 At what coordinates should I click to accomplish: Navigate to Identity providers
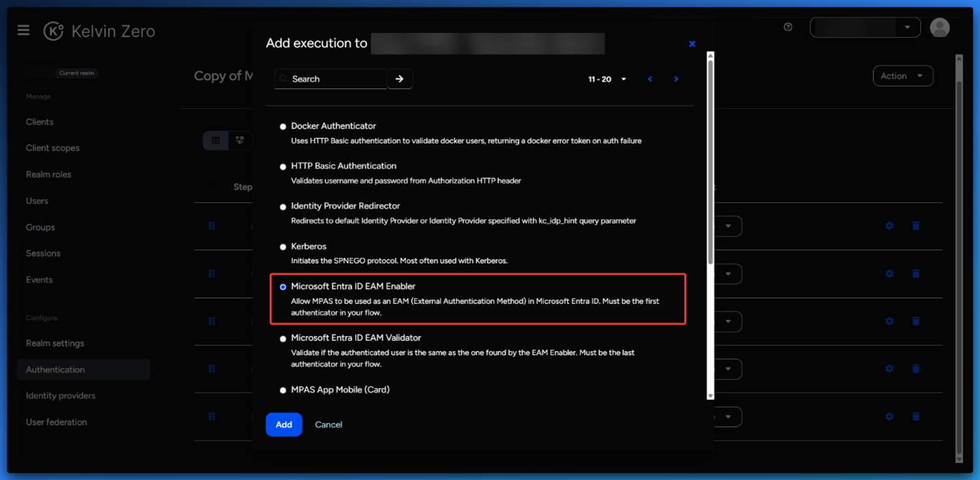point(60,396)
